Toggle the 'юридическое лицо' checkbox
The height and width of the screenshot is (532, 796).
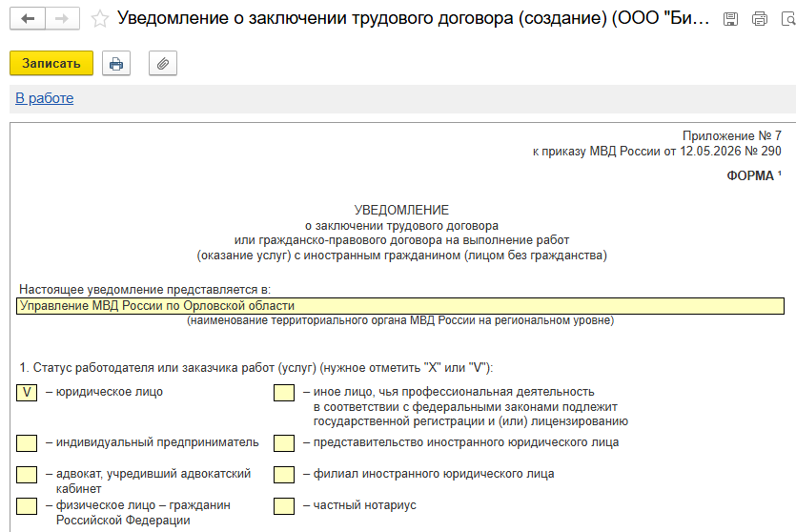point(27,393)
